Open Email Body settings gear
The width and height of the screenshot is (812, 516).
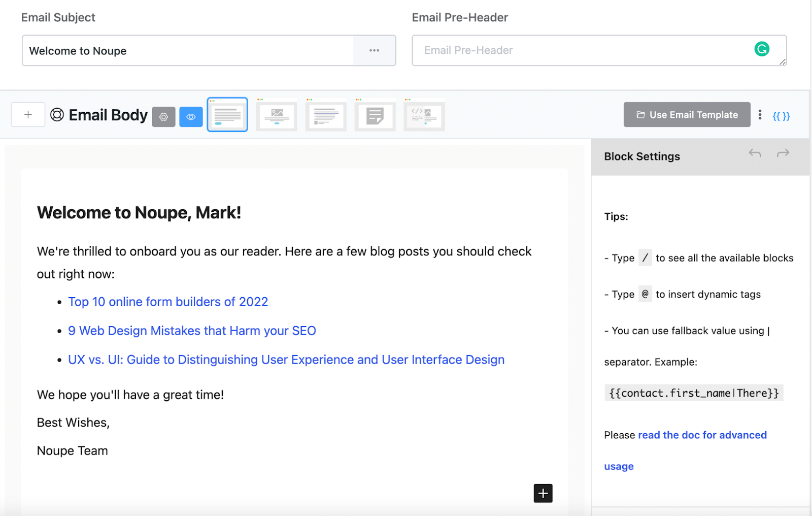click(x=163, y=117)
